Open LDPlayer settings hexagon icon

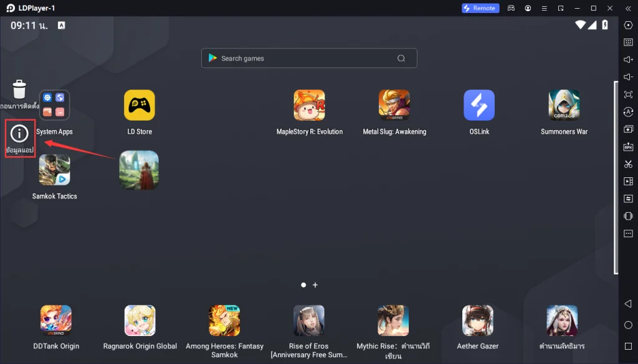tap(628, 25)
